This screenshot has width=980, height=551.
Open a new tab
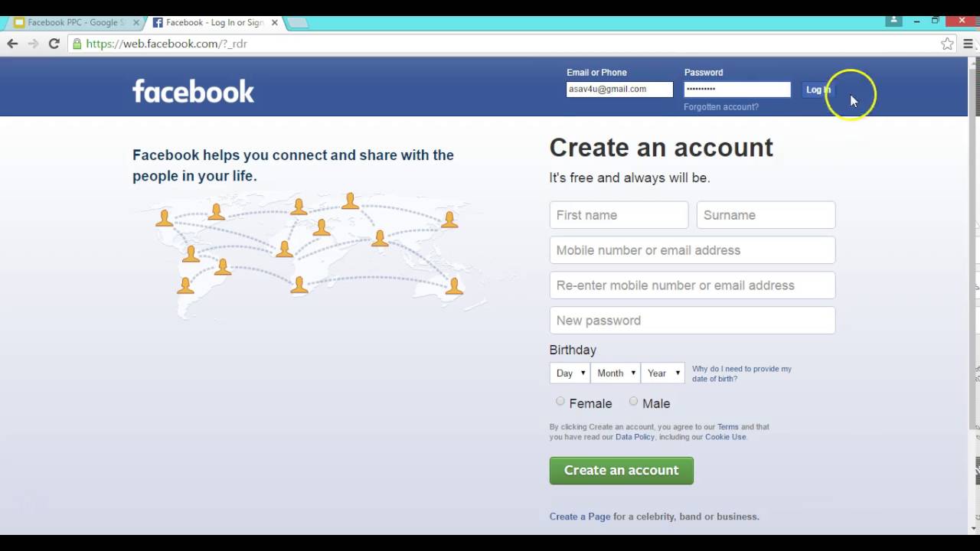point(298,23)
